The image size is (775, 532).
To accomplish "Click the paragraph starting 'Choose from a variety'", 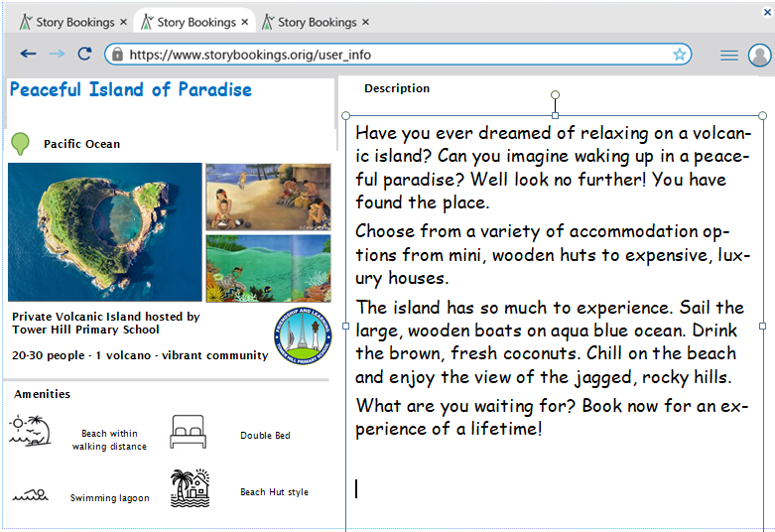I will coord(553,255).
